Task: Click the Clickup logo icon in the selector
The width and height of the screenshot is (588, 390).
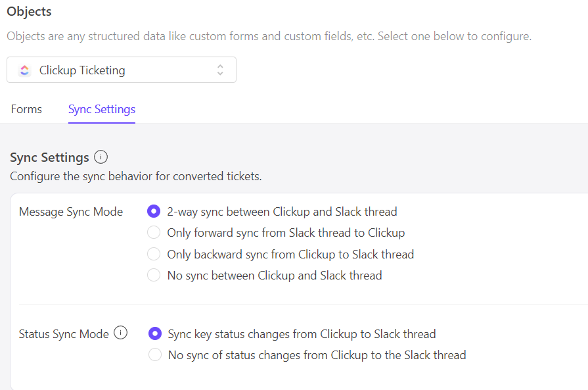Action: (x=24, y=70)
